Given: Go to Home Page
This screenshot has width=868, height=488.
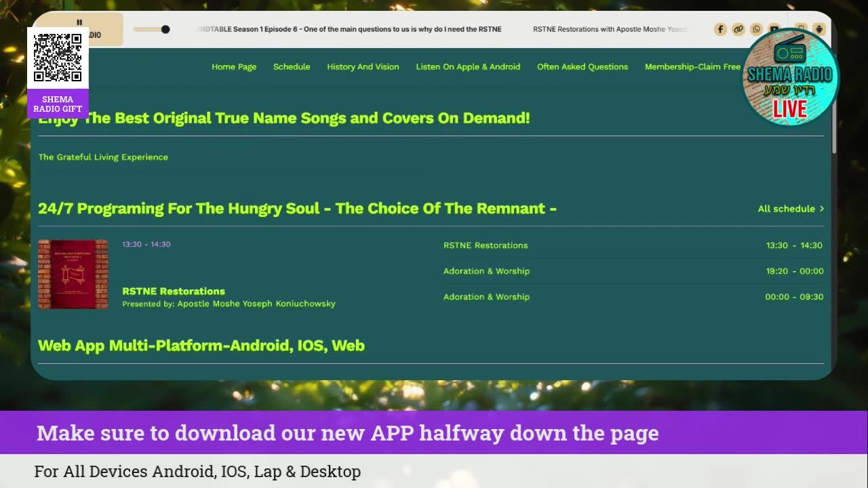Looking at the screenshot, I should (234, 66).
